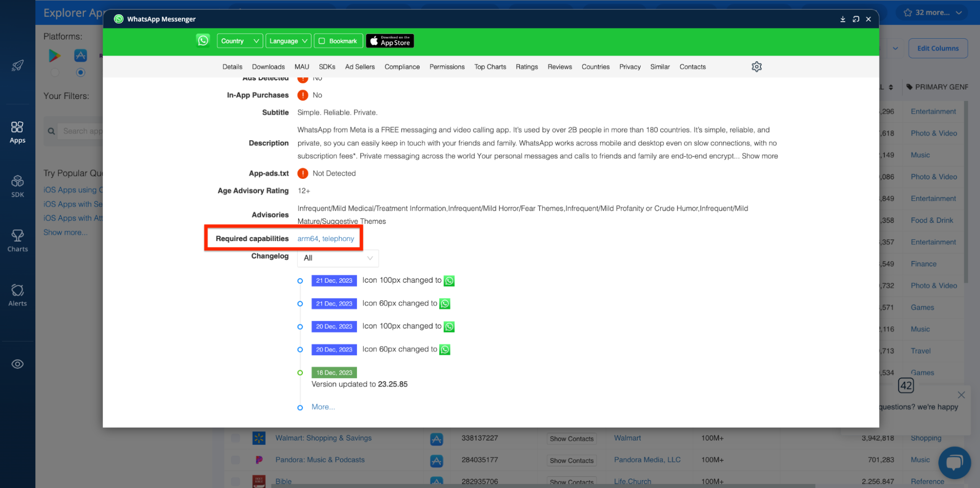Open the Language dropdown

click(x=288, y=41)
